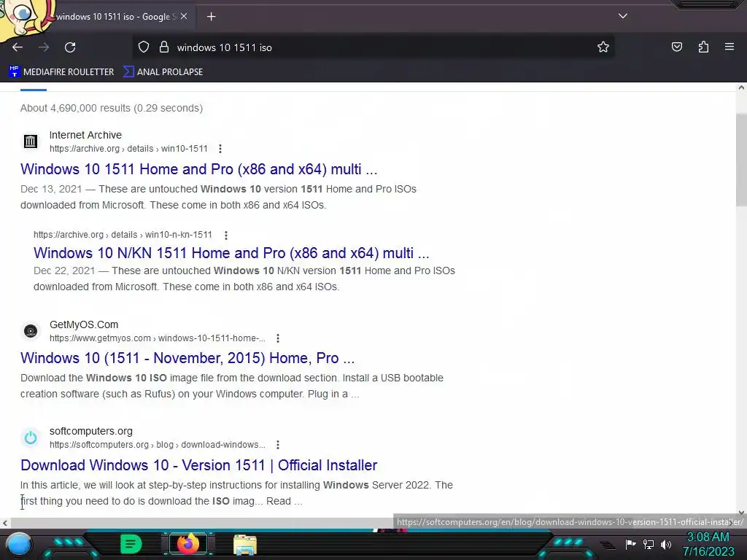Image resolution: width=747 pixels, height=560 pixels.
Task: Open the green notes app in taskbar
Action: coord(131,544)
